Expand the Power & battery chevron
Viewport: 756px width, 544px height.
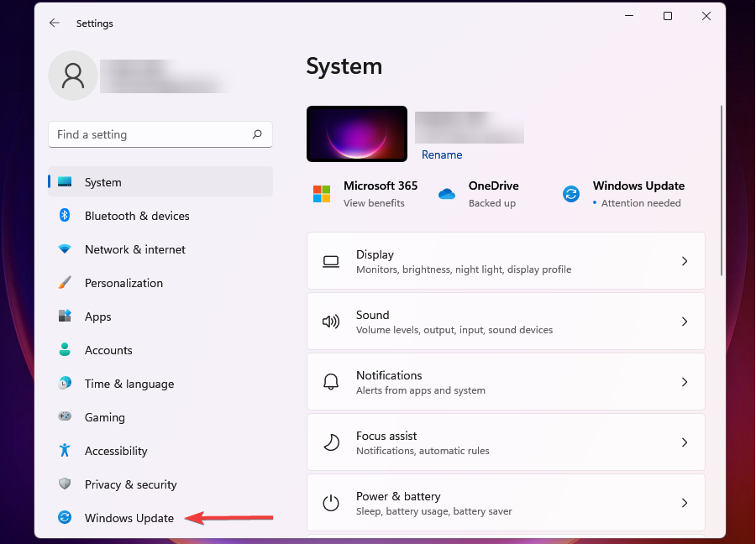685,503
